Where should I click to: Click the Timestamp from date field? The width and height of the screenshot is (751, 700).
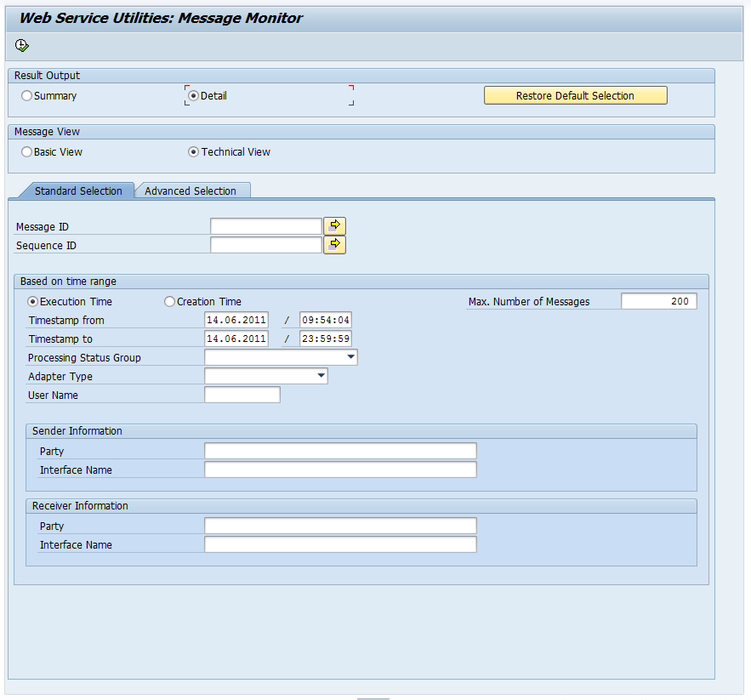pos(236,319)
